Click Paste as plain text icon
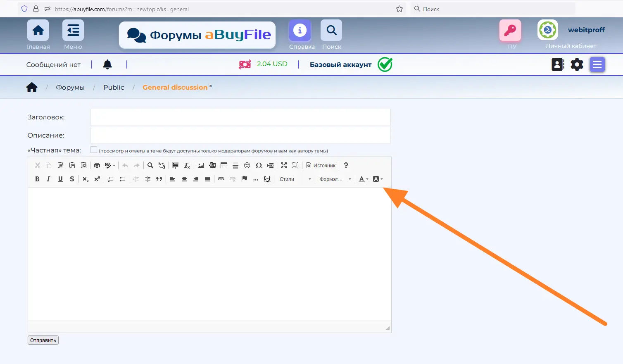 point(72,165)
